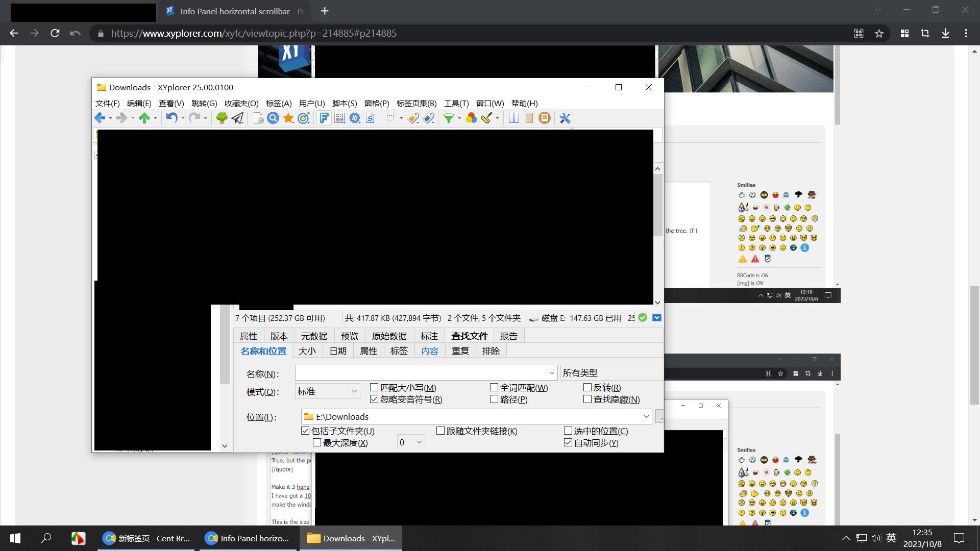Click in the 名称(N) input field

tap(421, 373)
